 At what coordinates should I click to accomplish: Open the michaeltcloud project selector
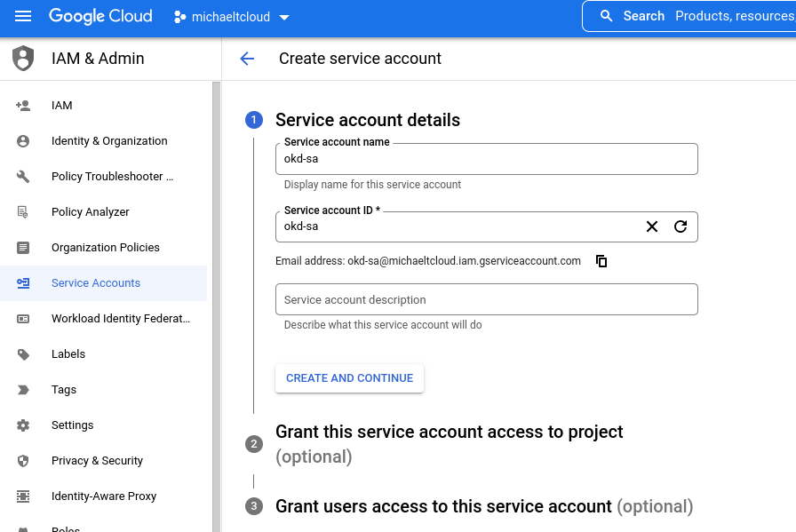pyautogui.click(x=232, y=16)
